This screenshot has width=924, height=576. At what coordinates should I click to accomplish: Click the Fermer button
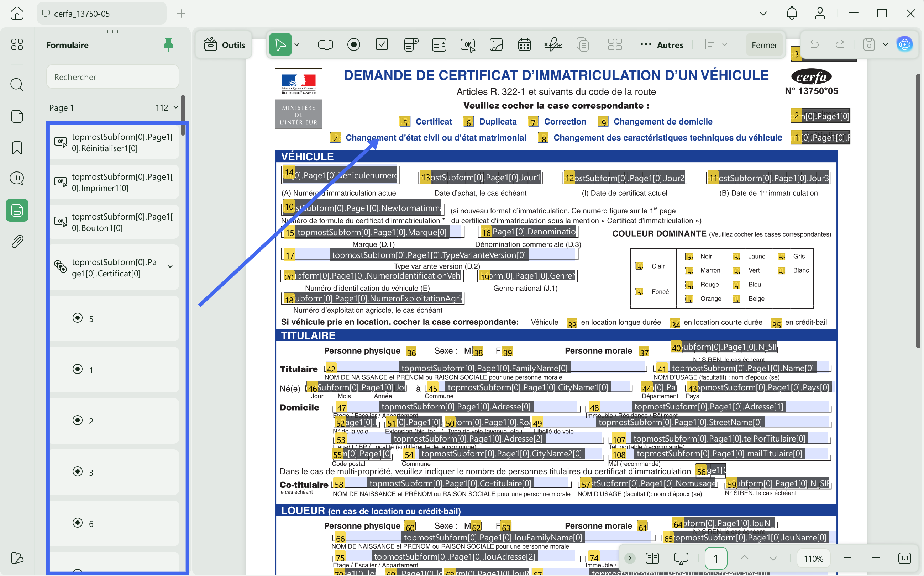[x=764, y=45]
